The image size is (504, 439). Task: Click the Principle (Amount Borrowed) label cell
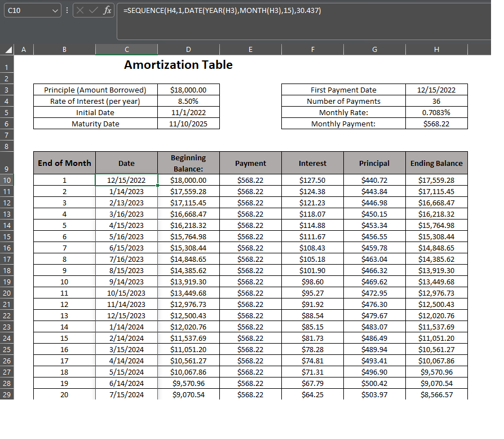[95, 90]
